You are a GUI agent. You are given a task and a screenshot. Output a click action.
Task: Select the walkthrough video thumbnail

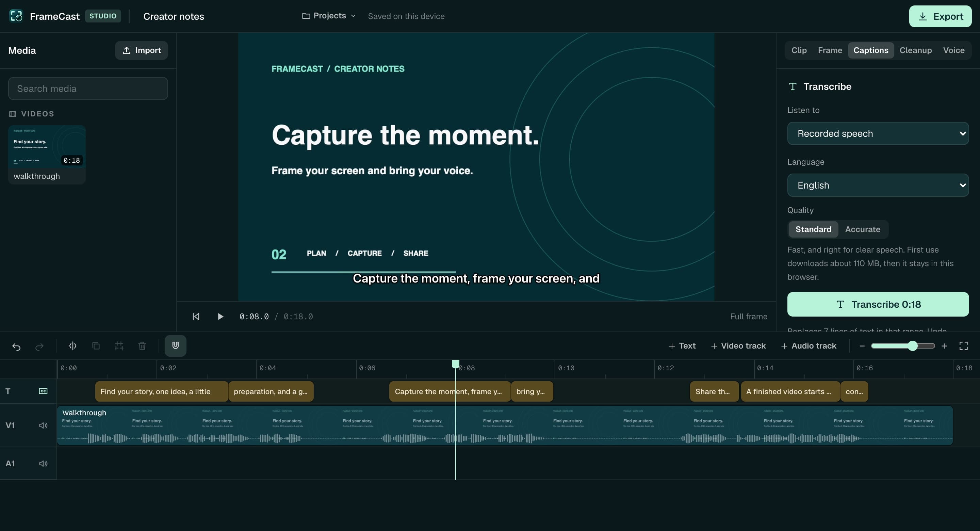(47, 155)
